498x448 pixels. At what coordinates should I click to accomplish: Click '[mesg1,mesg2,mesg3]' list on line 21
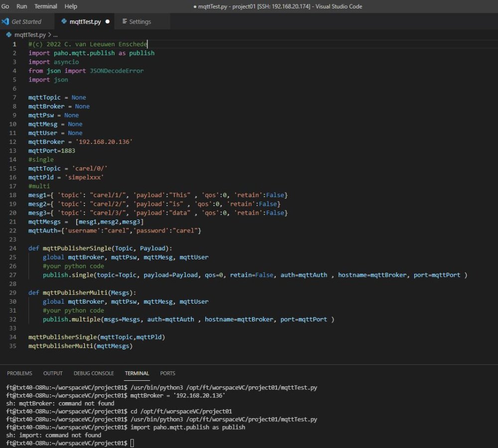point(110,222)
